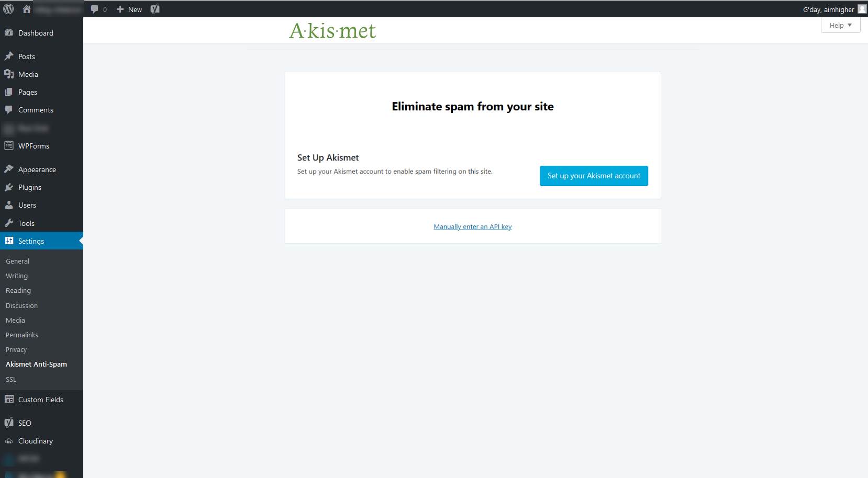Open Appearance menu
The image size is (868, 478).
37,169
